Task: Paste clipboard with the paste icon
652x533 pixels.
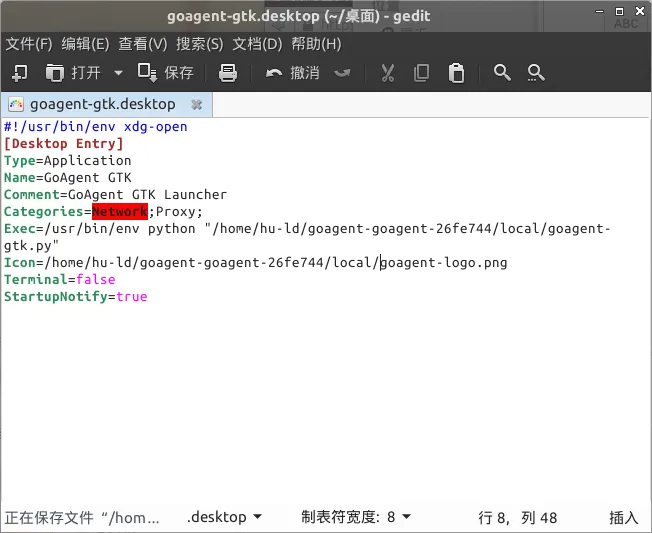Action: pos(456,73)
